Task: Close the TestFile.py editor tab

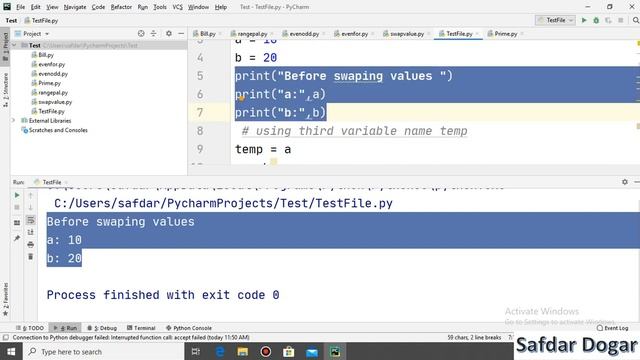Action: pyautogui.click(x=477, y=34)
